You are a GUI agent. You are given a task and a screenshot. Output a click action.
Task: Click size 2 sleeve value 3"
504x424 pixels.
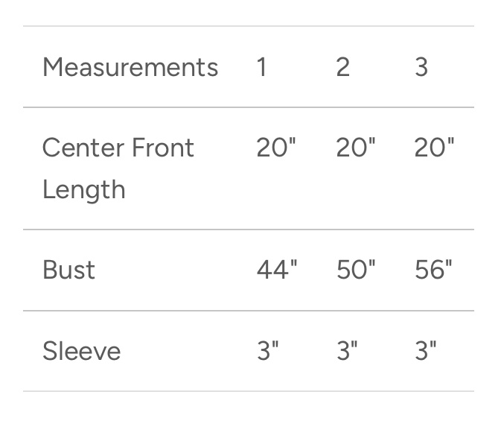(347, 351)
